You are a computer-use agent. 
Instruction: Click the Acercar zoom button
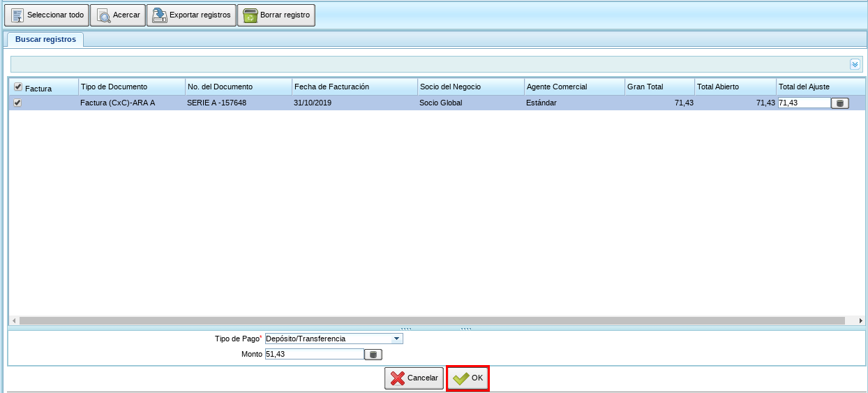click(117, 15)
